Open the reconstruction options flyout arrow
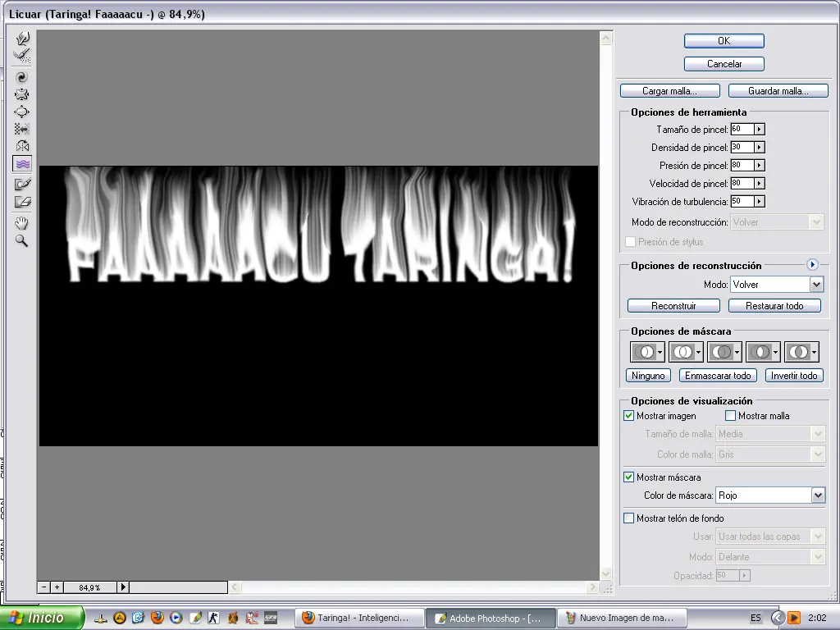This screenshot has width=840, height=630. (812, 265)
